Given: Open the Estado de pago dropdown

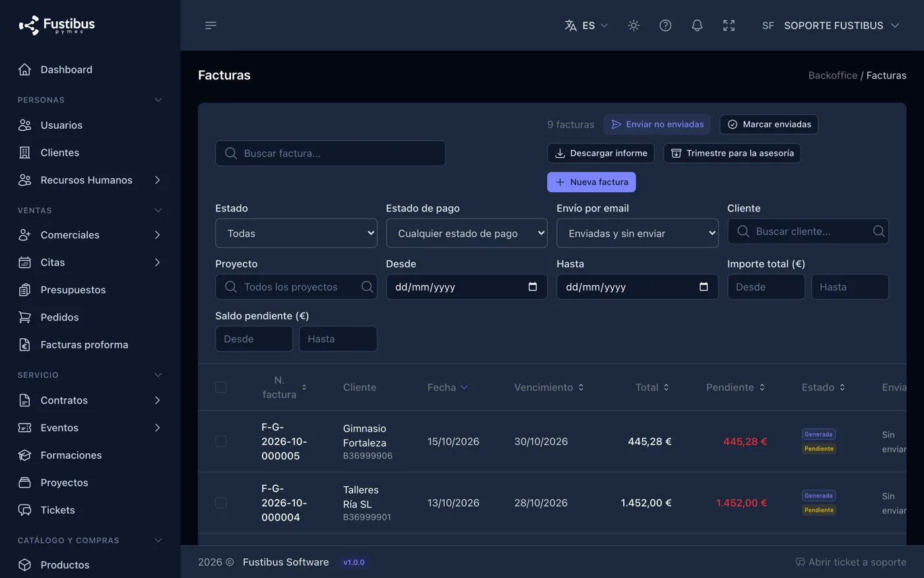Looking at the screenshot, I should coord(467,233).
